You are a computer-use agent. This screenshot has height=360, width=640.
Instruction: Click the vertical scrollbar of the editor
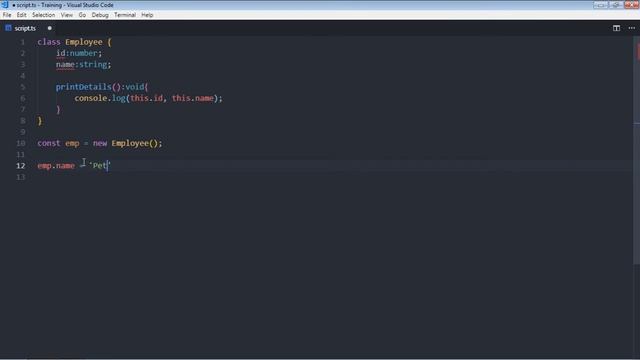click(636, 151)
